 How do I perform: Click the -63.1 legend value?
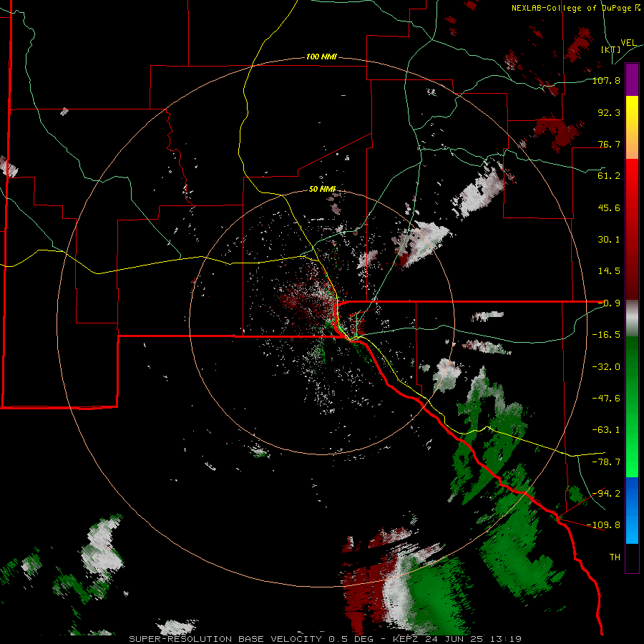[606, 429]
